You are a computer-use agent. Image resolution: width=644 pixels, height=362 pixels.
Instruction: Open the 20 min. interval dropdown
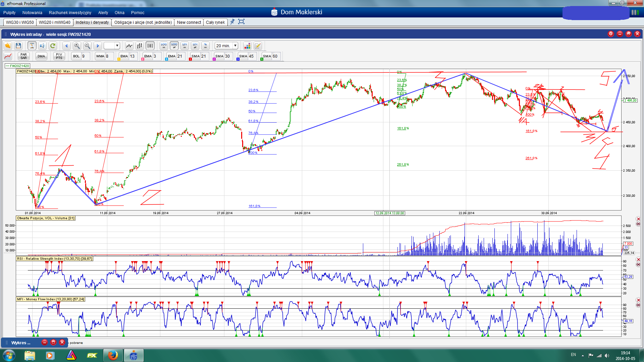click(x=235, y=46)
